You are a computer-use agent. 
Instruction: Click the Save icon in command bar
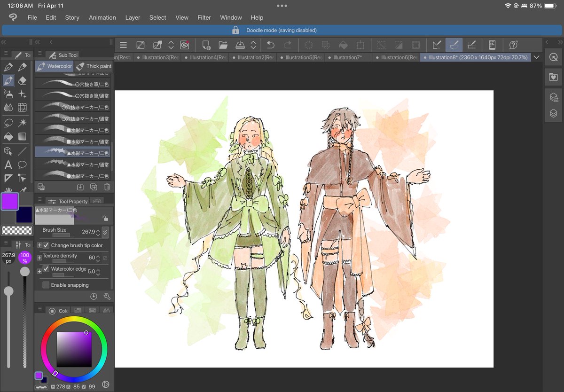(x=240, y=45)
